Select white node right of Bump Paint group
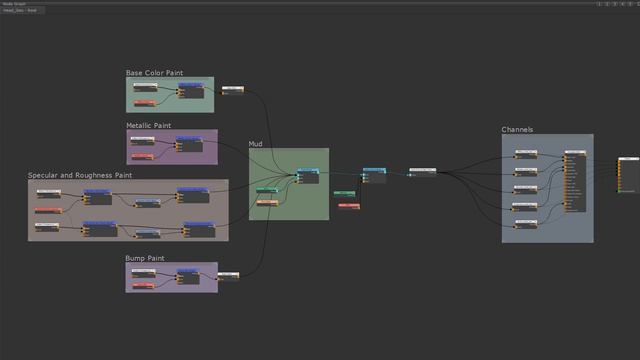This screenshot has width=640, height=360. tap(228, 276)
